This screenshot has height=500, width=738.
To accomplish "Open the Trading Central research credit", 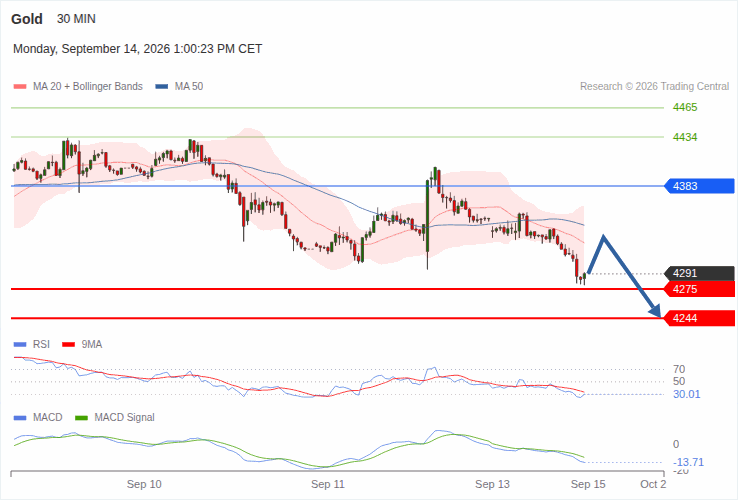I will tap(654, 87).
